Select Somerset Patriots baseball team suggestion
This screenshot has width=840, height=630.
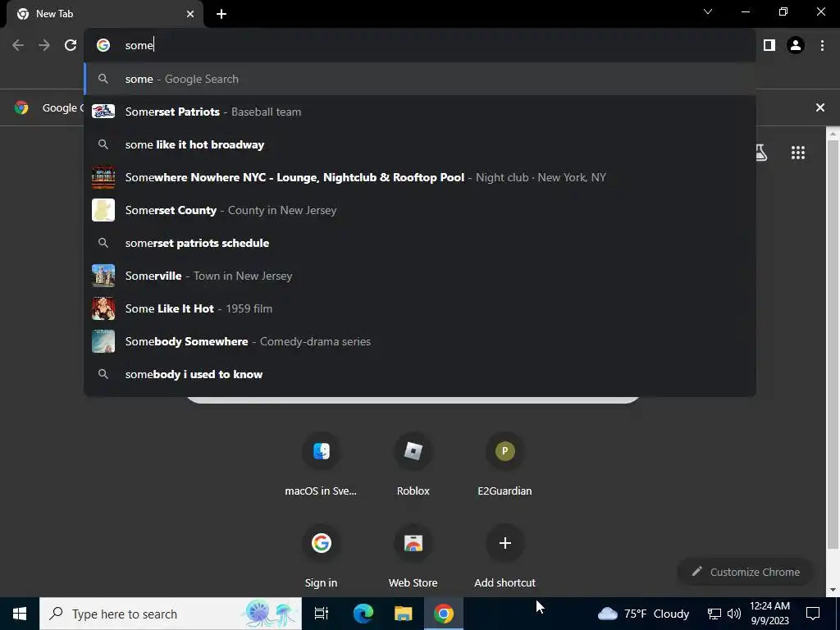pyautogui.click(x=420, y=112)
